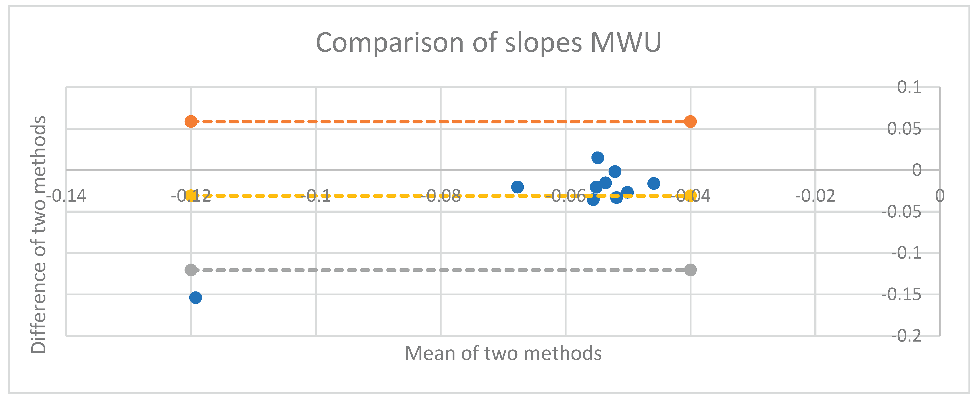The height and width of the screenshot is (403, 980).
Task: Select the blue outlier point below gray line
Action: [196, 297]
